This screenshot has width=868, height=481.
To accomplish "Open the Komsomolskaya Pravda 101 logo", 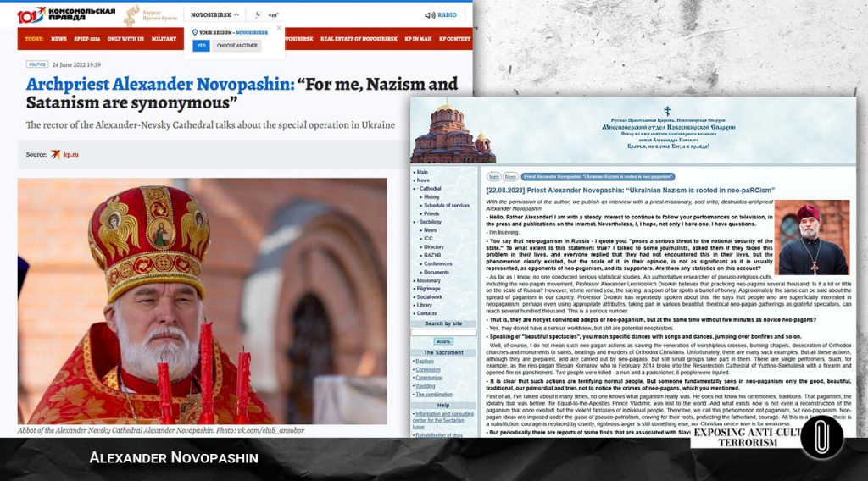I will [65, 15].
